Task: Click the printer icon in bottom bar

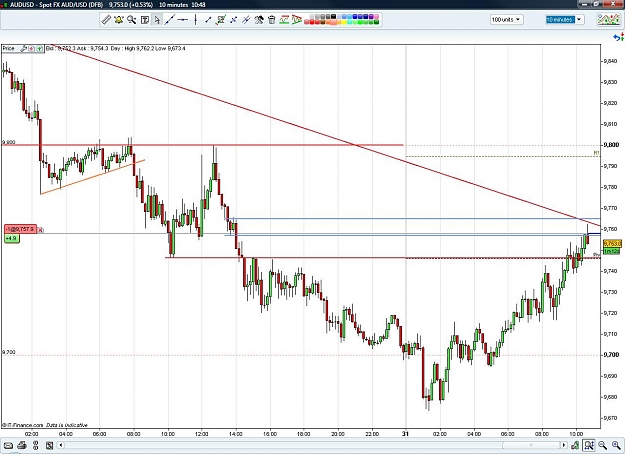Action: (22, 445)
